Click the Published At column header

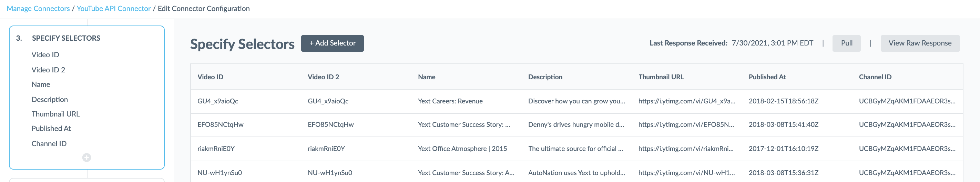[767, 77]
